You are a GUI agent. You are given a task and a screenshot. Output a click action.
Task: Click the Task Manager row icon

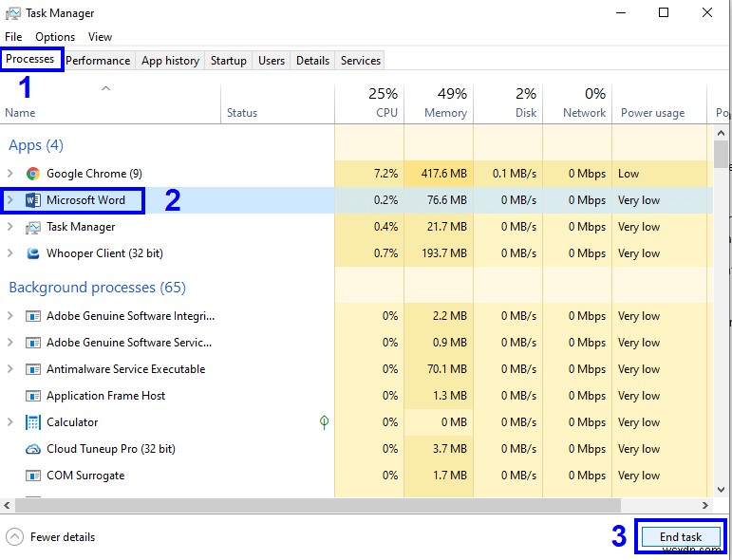[32, 227]
